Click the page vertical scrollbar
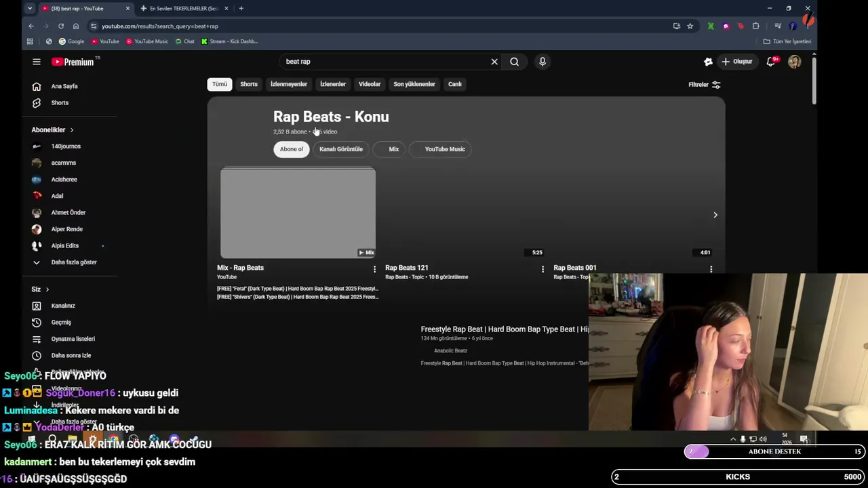868x488 pixels. click(x=814, y=81)
